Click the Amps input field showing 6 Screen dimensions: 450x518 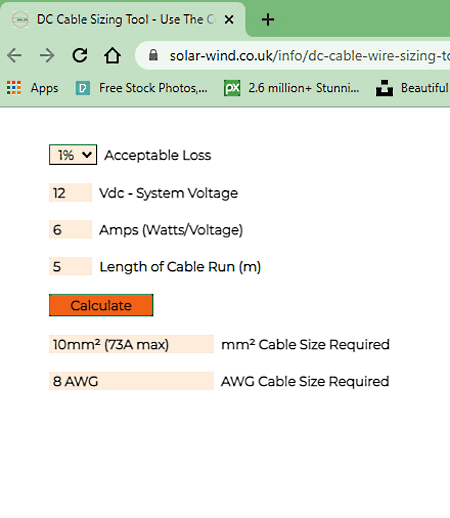(70, 229)
